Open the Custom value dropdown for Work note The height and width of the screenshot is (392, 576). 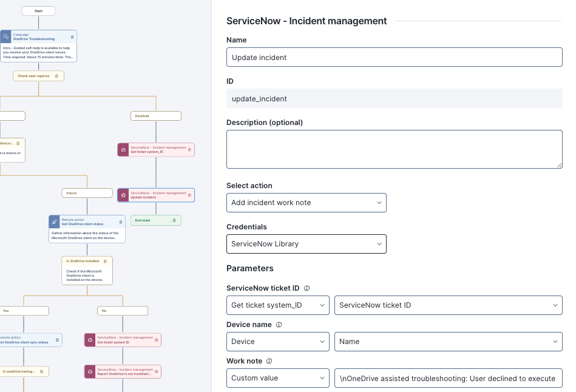tap(277, 378)
